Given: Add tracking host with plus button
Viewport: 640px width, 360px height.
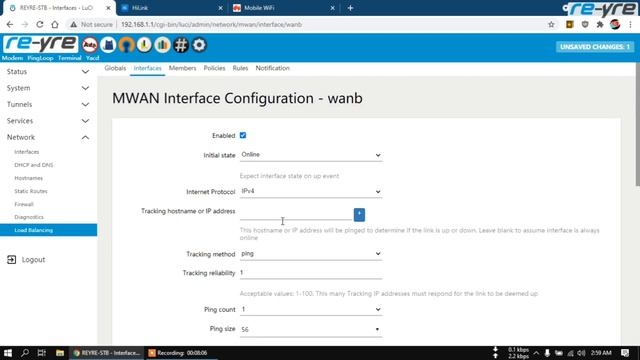Looking at the screenshot, I should (x=359, y=215).
